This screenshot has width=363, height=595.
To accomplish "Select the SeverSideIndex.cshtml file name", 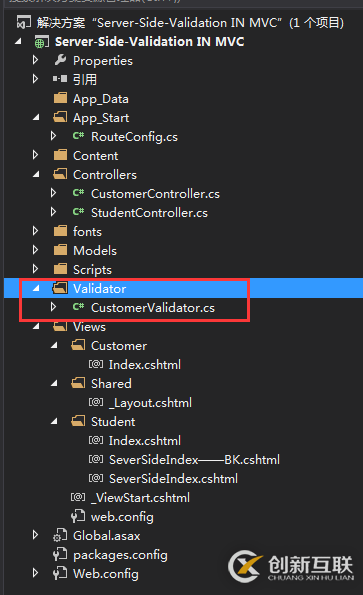I will point(173,479).
